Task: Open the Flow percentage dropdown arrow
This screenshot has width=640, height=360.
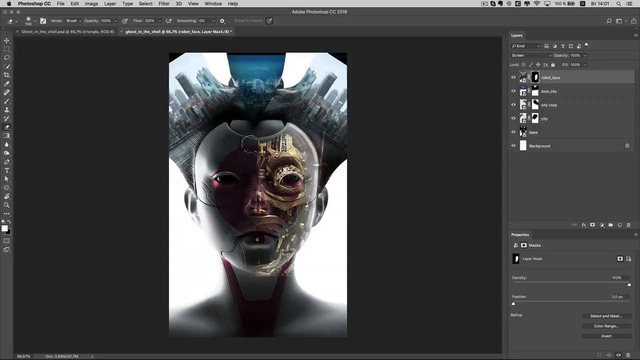Action: pos(159,21)
